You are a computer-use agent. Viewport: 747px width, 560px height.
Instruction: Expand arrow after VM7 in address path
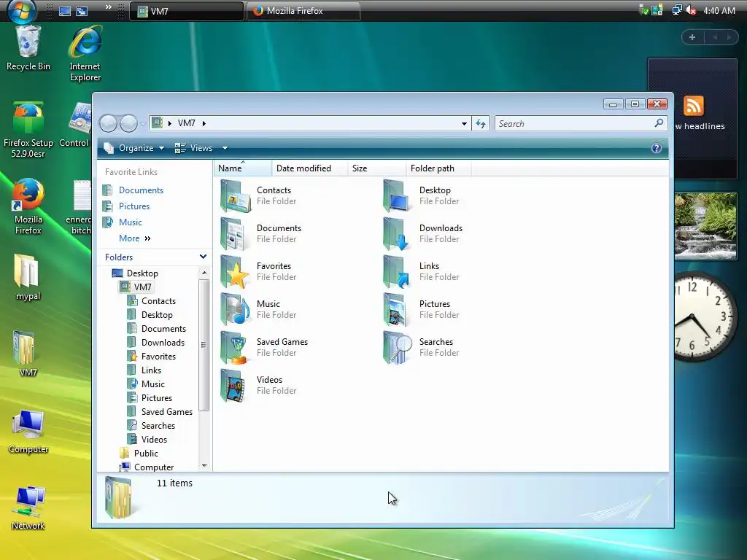pos(204,123)
